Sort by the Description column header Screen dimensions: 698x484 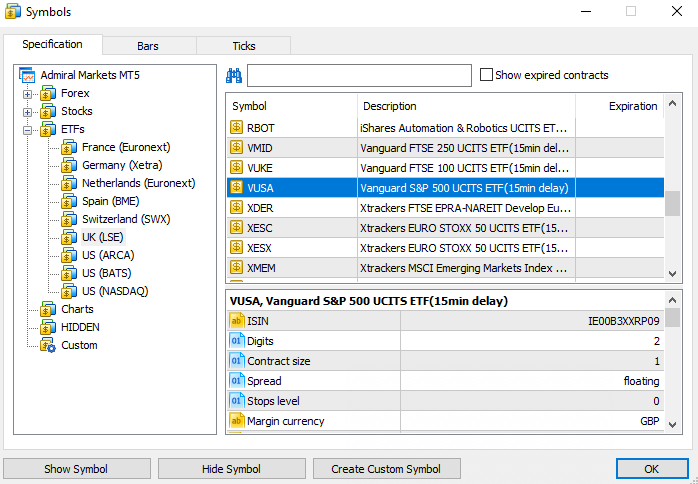(467, 106)
